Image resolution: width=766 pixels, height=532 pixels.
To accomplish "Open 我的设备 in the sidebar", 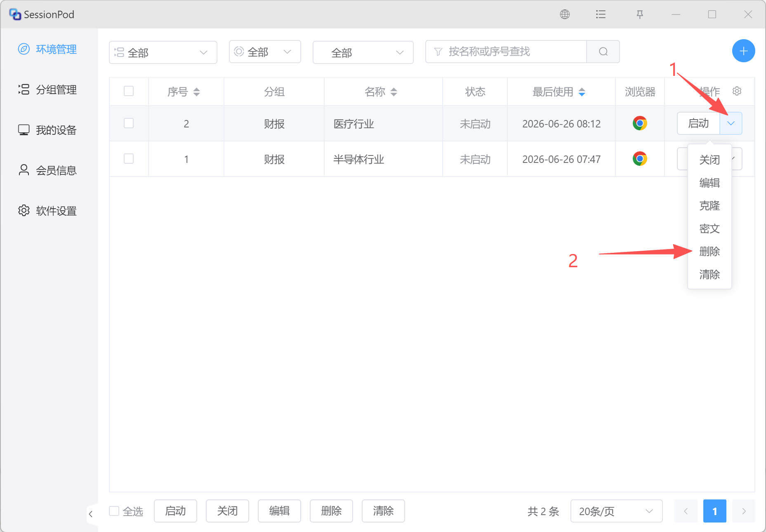I will [x=47, y=130].
